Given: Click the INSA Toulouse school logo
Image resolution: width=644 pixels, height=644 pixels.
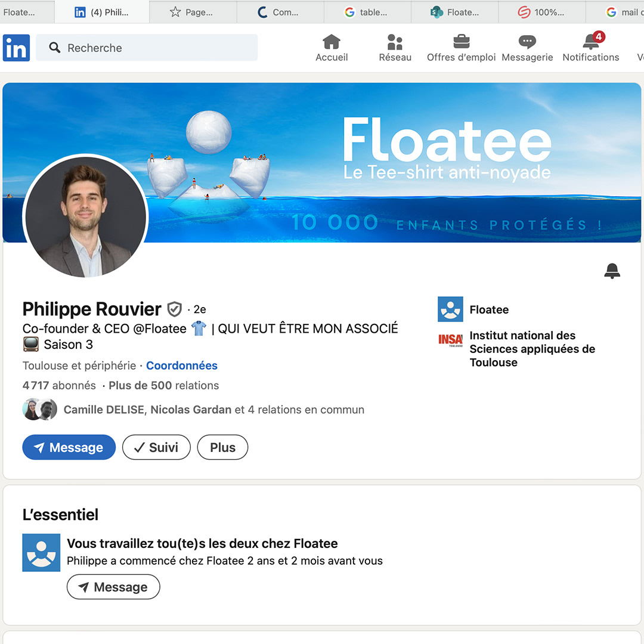Looking at the screenshot, I should [x=450, y=340].
